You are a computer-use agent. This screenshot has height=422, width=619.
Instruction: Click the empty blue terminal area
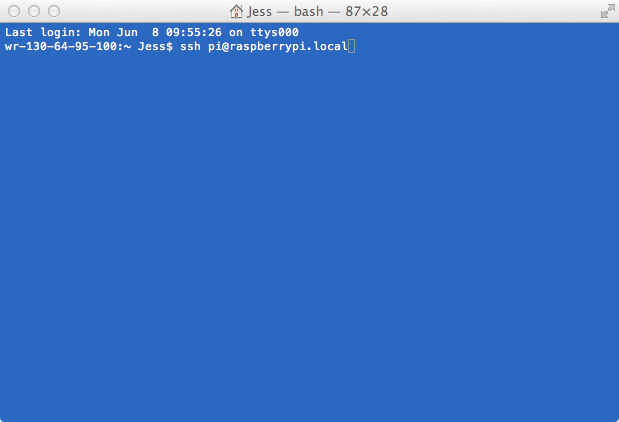click(x=310, y=237)
